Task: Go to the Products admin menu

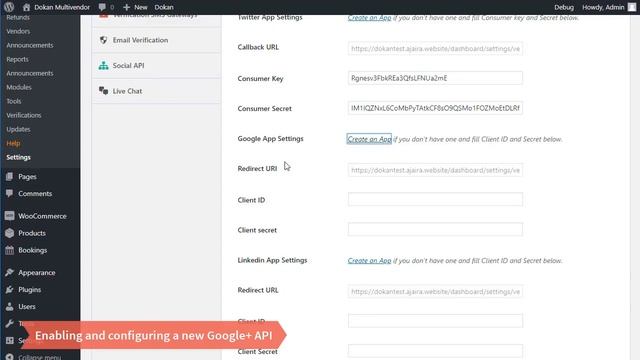Action: coord(32,233)
